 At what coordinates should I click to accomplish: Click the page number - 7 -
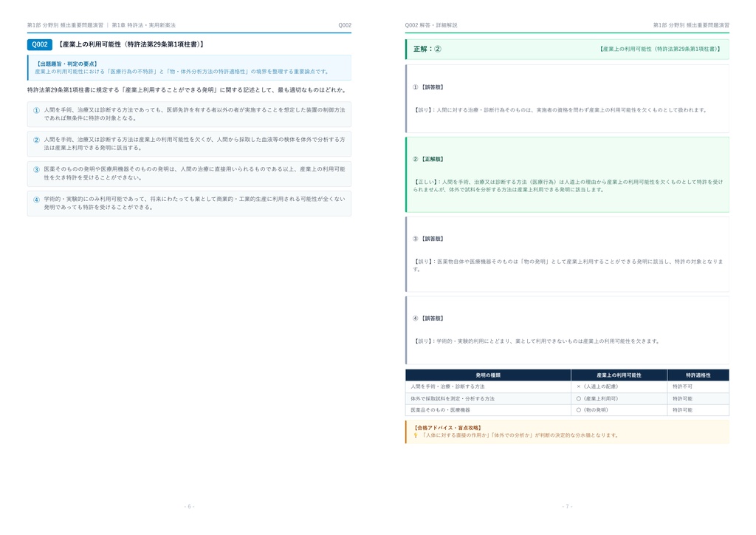click(x=567, y=506)
